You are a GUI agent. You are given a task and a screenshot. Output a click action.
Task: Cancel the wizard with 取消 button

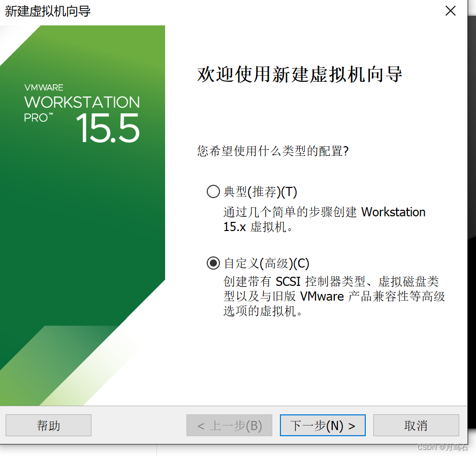(416, 426)
